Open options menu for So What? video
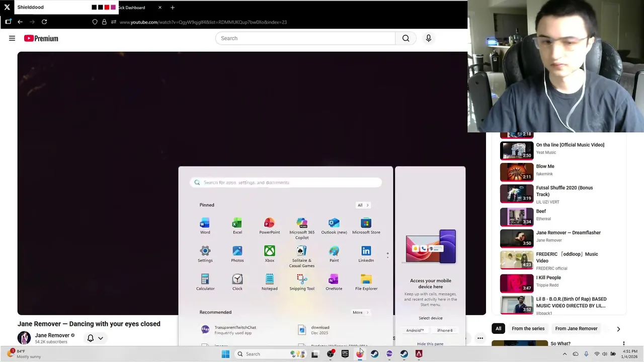The width and height of the screenshot is (644, 362). click(624, 344)
